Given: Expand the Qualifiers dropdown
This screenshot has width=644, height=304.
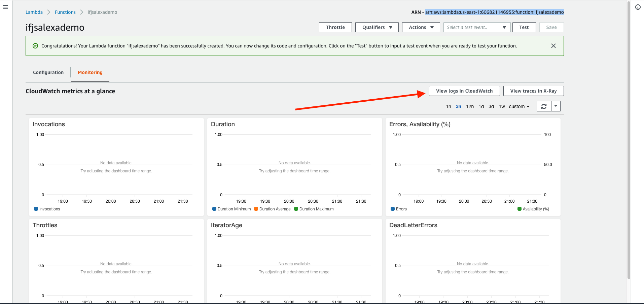Looking at the screenshot, I should coord(377,27).
